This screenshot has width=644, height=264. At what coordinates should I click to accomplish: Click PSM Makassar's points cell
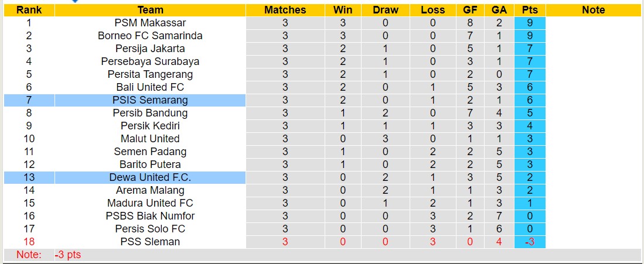coord(530,23)
